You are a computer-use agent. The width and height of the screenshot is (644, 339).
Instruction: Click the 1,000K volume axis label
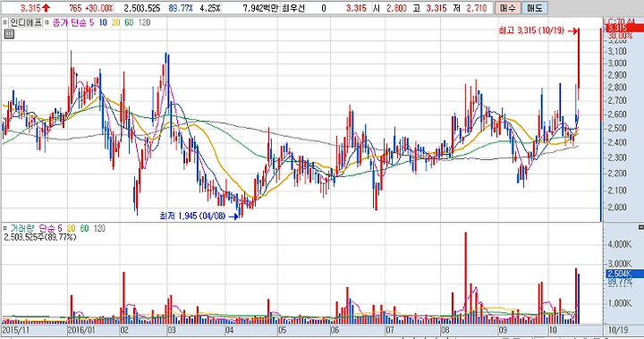point(619,303)
